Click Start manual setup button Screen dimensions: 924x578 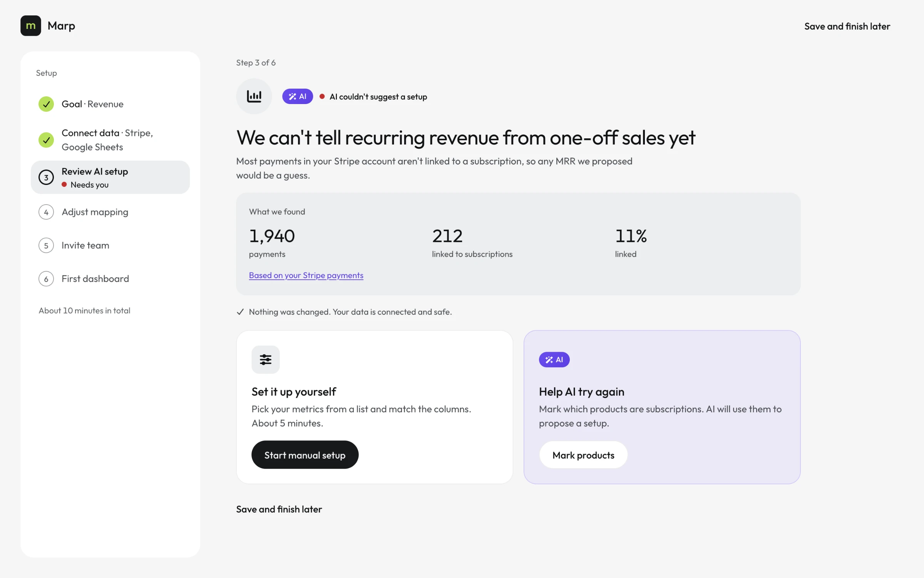305,455
